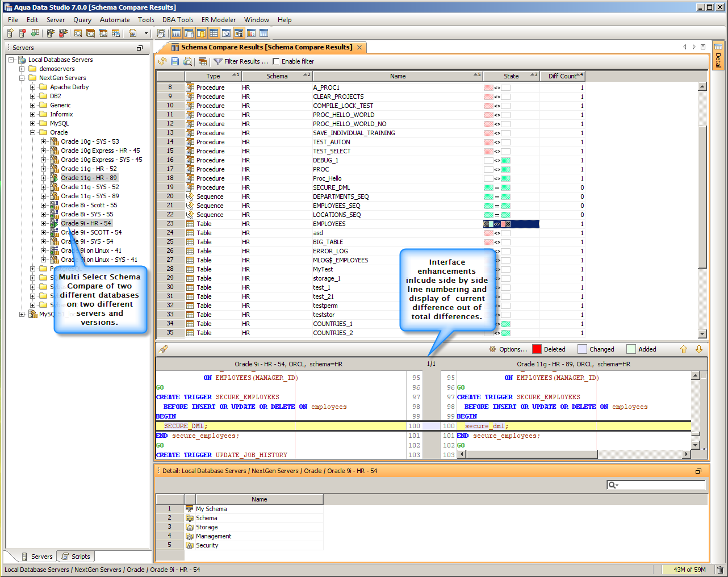Image resolution: width=728 pixels, height=577 pixels.
Task: Close the Schema Compare Results tab
Action: click(x=359, y=47)
